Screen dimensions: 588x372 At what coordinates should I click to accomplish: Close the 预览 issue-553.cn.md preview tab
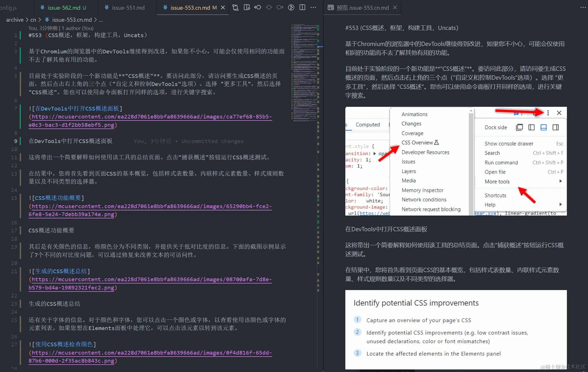395,8
